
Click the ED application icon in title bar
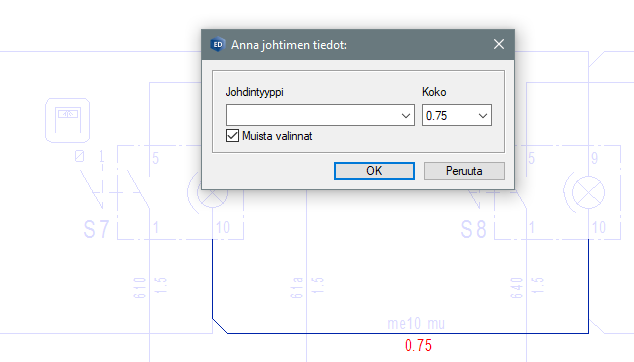[x=218, y=44]
